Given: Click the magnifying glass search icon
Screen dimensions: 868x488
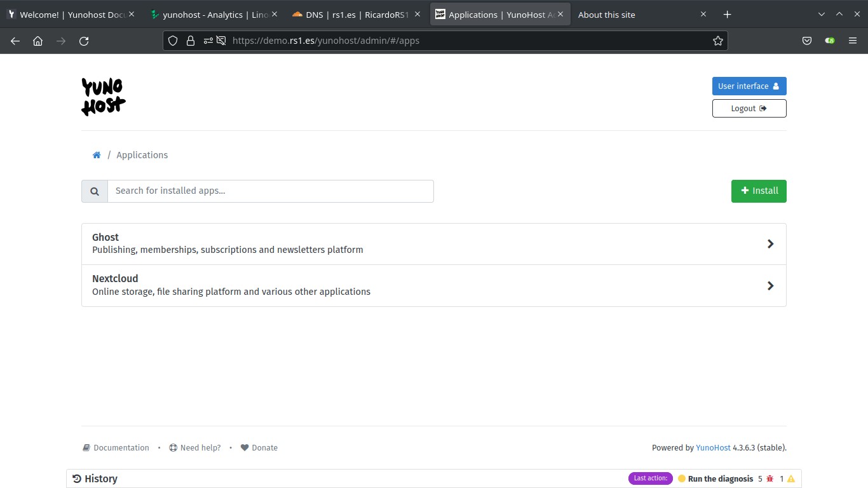Looking at the screenshot, I should 95,191.
